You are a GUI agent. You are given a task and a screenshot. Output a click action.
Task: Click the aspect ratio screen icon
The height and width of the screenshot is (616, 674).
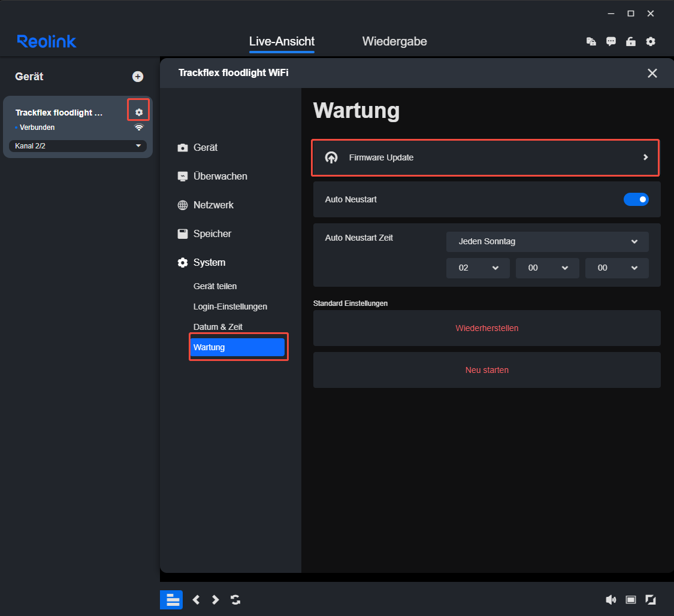(x=631, y=600)
